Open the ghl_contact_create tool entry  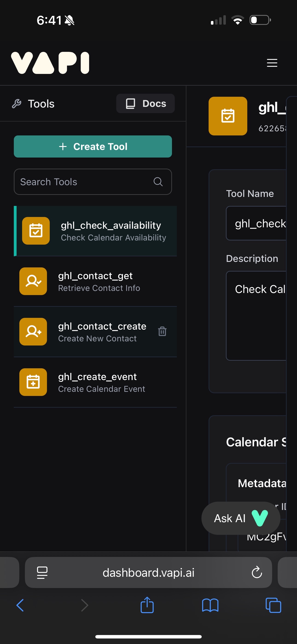coord(102,332)
